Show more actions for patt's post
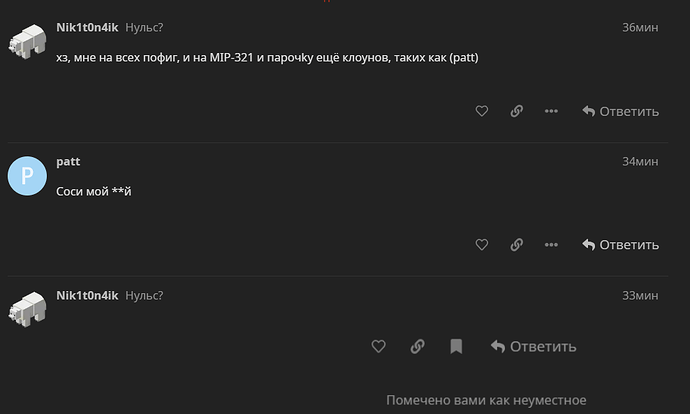 [x=551, y=244]
